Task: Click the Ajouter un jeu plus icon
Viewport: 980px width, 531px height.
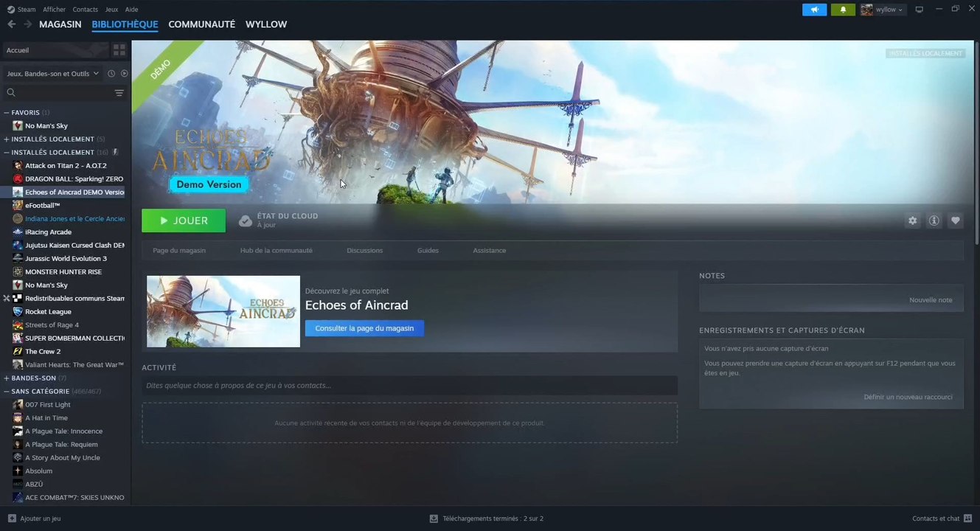Action: coord(12,518)
